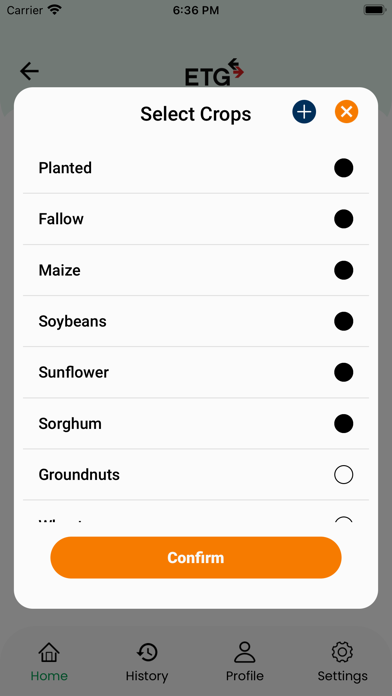
Task: Tap the blue plus add crop icon
Action: (x=304, y=112)
